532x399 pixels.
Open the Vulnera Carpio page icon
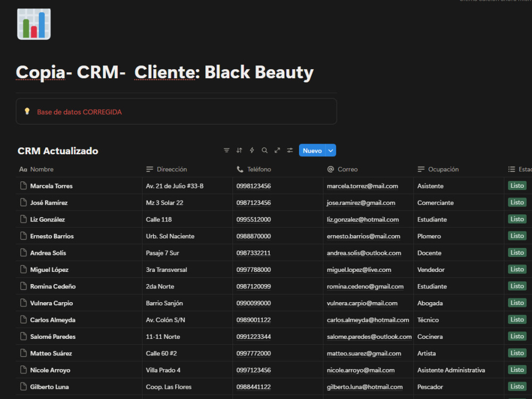click(x=23, y=303)
